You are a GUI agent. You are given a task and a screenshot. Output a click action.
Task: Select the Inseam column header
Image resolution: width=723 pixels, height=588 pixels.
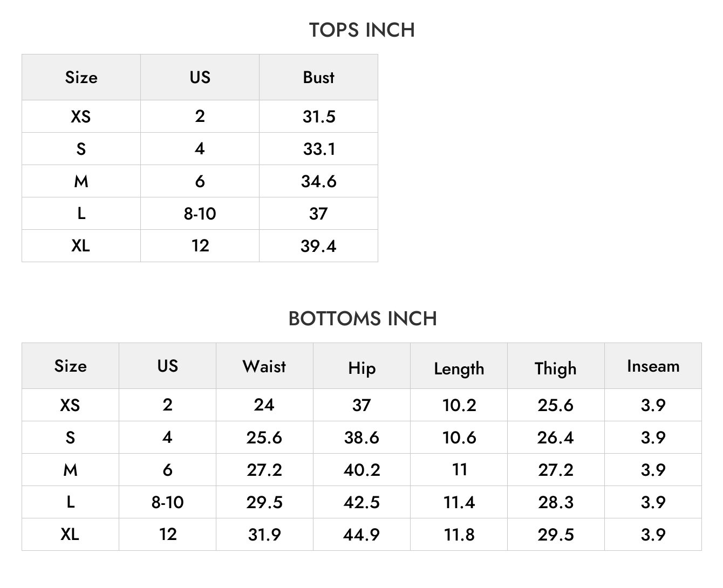coord(653,366)
